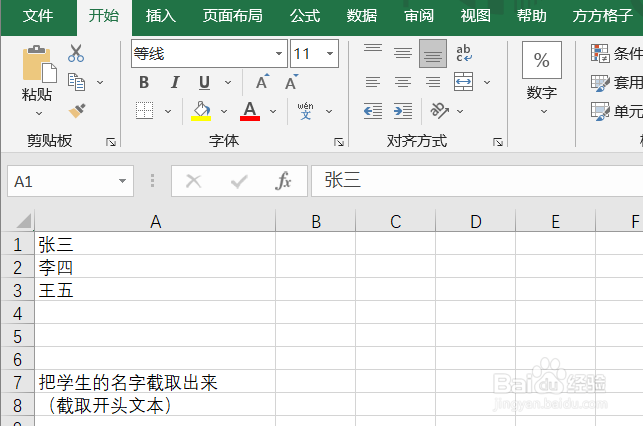Click the Select All corner triangle
643x426 pixels.
tap(24, 221)
